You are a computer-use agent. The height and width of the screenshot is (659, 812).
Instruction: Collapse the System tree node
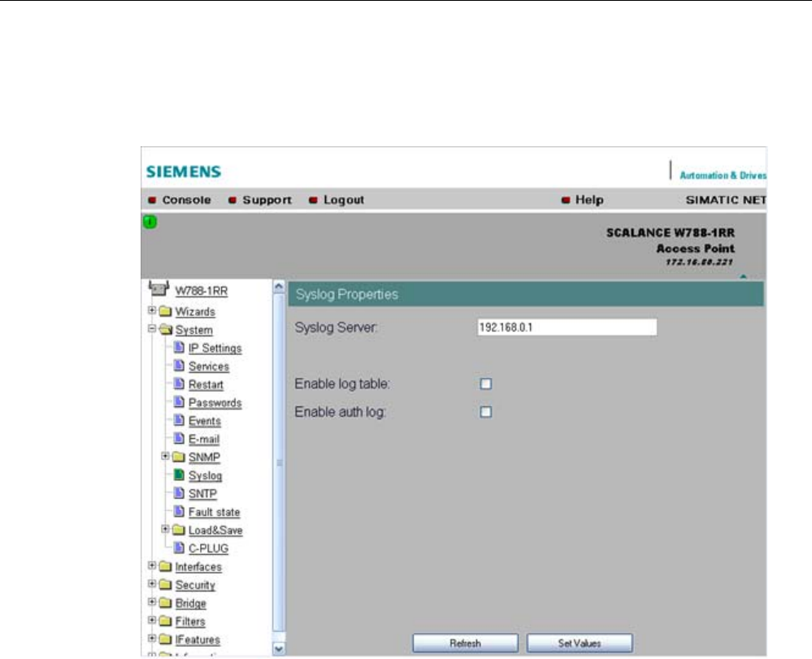(x=152, y=328)
